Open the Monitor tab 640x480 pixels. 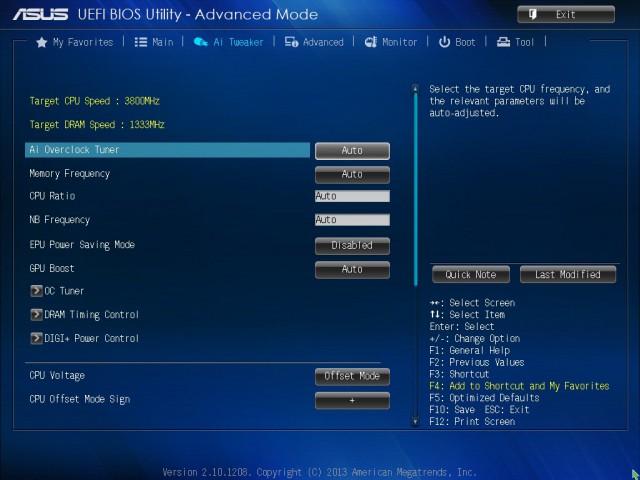coord(391,42)
